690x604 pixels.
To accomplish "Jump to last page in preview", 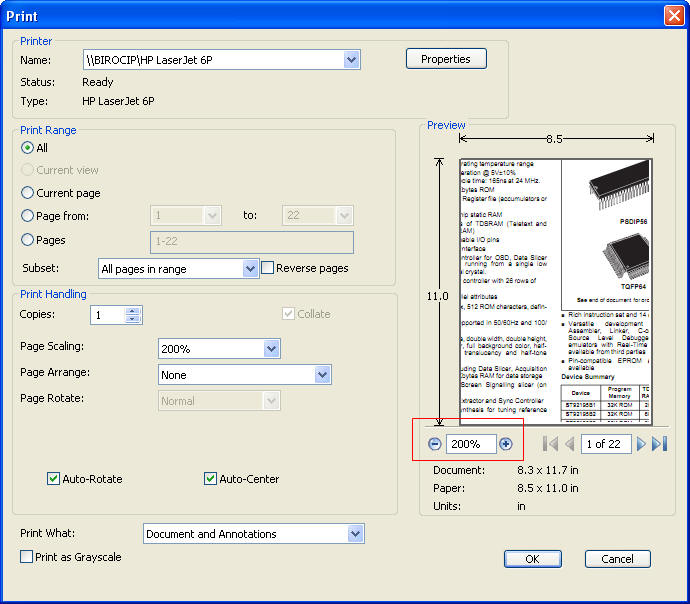I will click(659, 444).
